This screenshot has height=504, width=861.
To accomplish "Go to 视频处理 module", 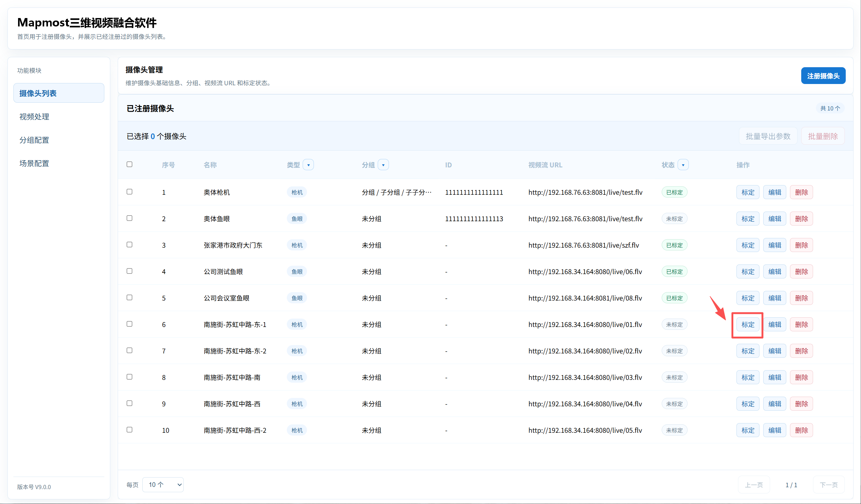I will coord(59,116).
